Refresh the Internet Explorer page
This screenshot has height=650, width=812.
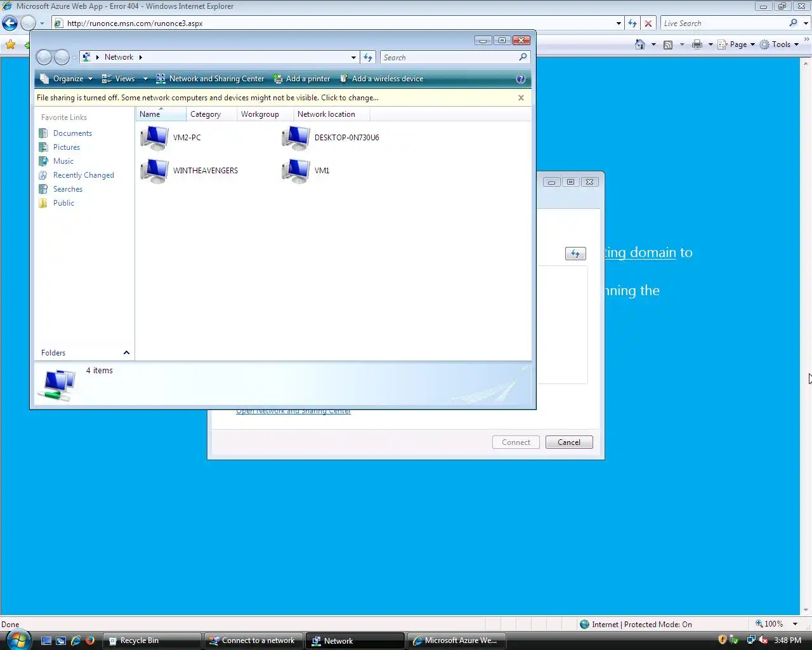pyautogui.click(x=632, y=23)
